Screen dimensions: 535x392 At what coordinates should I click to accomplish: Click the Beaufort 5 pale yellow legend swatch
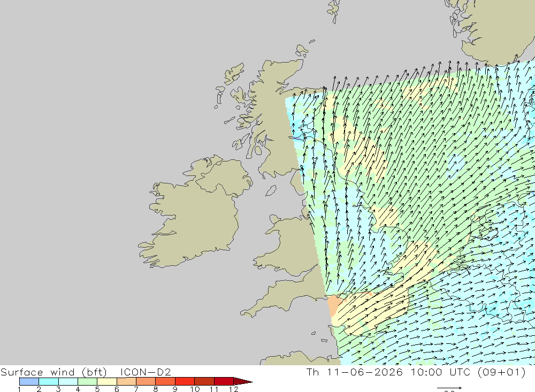coord(107,381)
